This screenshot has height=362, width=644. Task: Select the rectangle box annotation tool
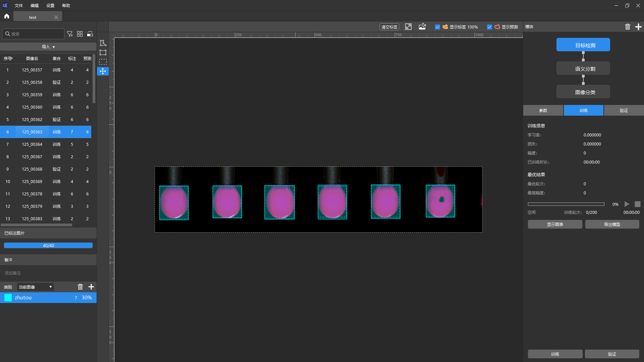[x=103, y=52]
